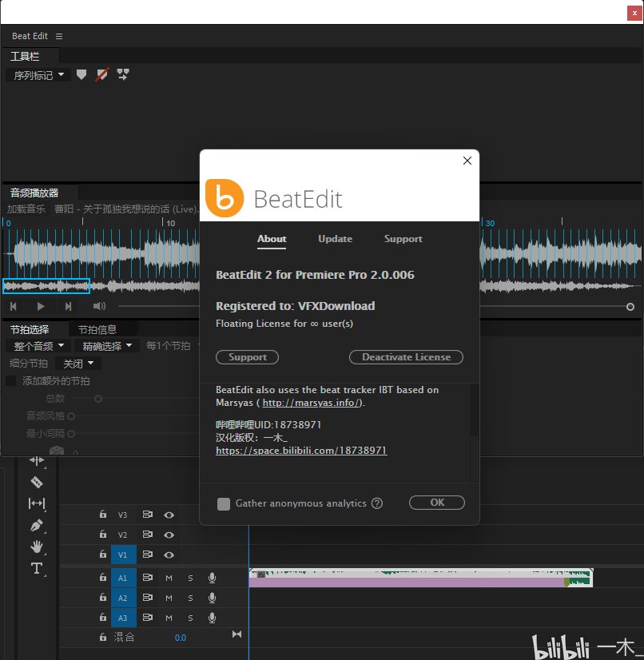
Task: Toggle Gather anonymous analytics checkbox
Action: click(224, 504)
